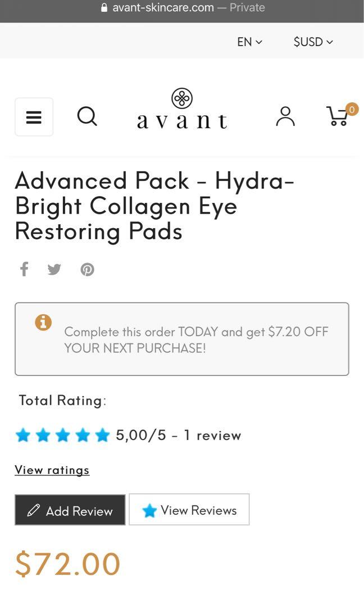Share the product on Facebook
Image resolution: width=364 pixels, height=607 pixels.
coord(24,269)
